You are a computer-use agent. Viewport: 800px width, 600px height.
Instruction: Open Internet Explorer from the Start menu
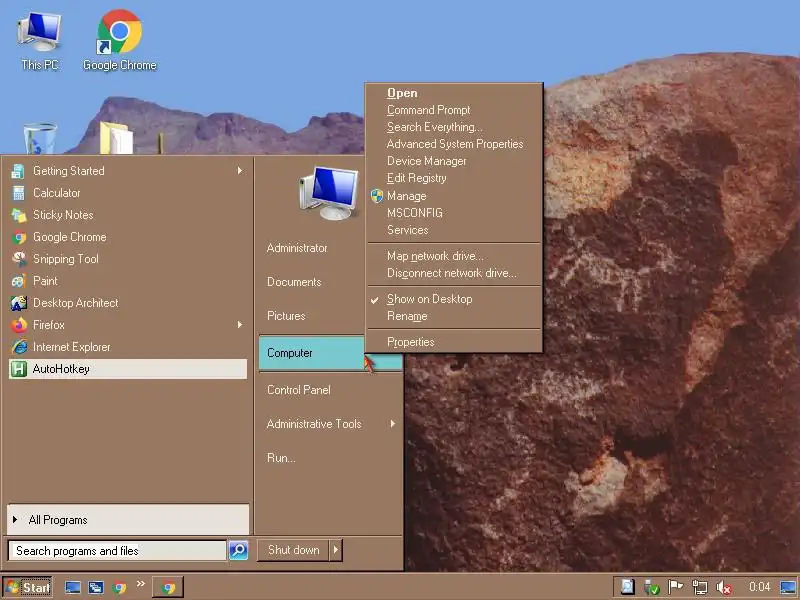[x=128, y=347]
